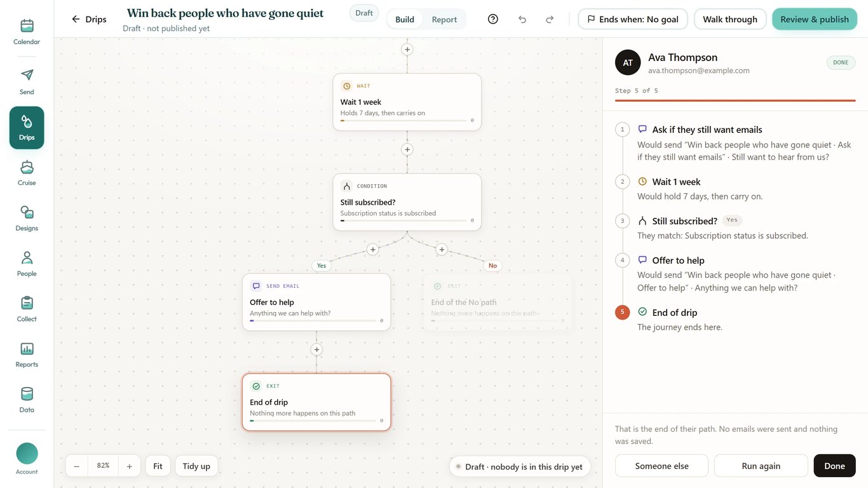
Task: Click the help question mark icon
Action: click(x=493, y=19)
